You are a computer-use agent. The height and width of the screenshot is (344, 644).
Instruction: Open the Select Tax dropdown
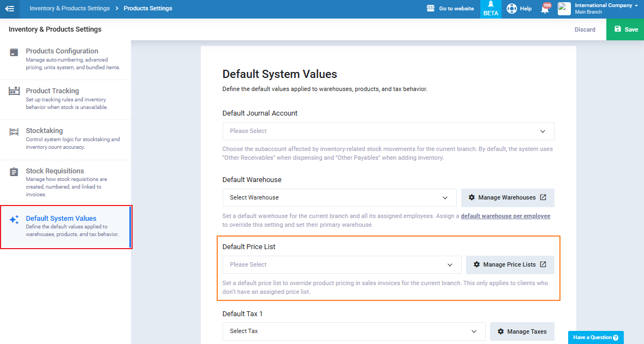coord(353,331)
